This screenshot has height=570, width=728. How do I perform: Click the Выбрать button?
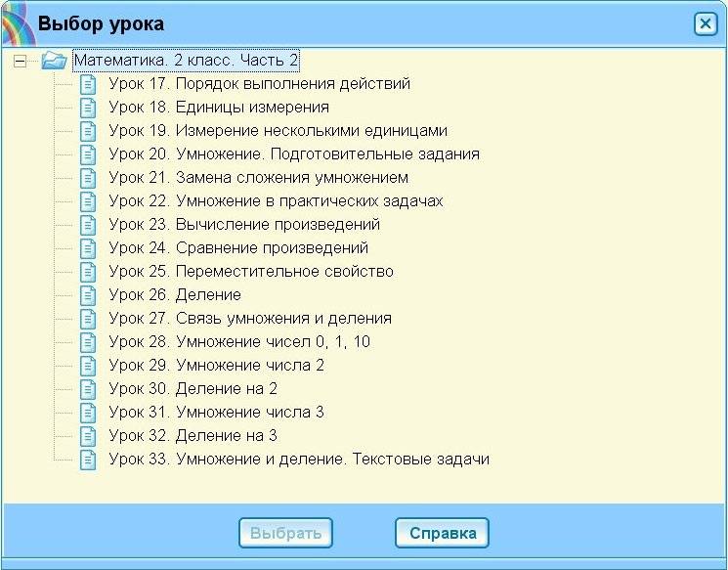pyautogui.click(x=285, y=533)
